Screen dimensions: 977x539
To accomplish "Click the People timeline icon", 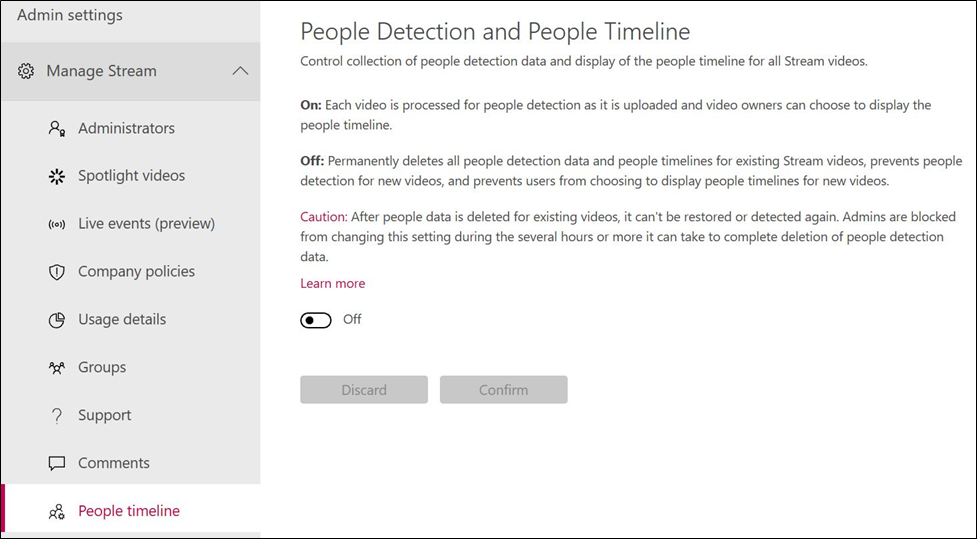I will (x=57, y=512).
